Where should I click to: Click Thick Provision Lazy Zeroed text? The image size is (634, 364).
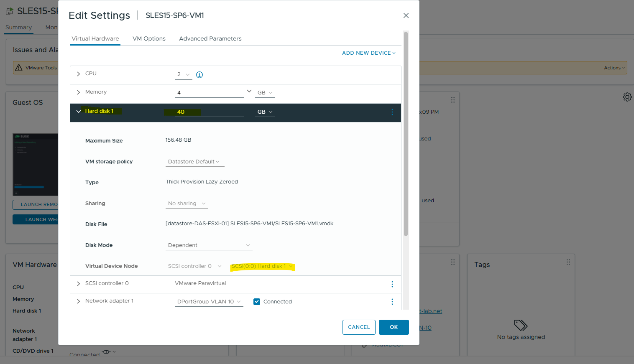click(202, 182)
